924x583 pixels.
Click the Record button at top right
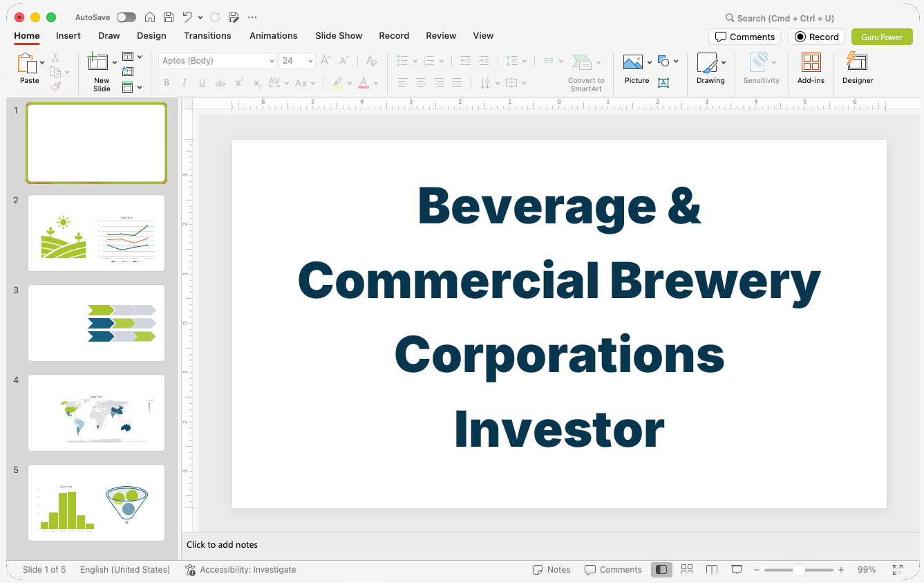click(816, 37)
